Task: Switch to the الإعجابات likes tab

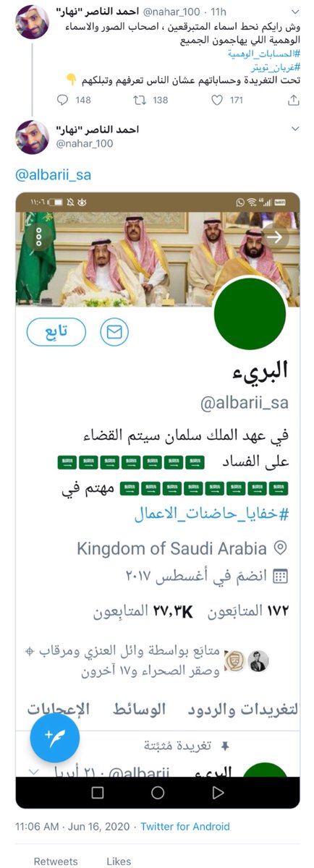Action: (59, 709)
